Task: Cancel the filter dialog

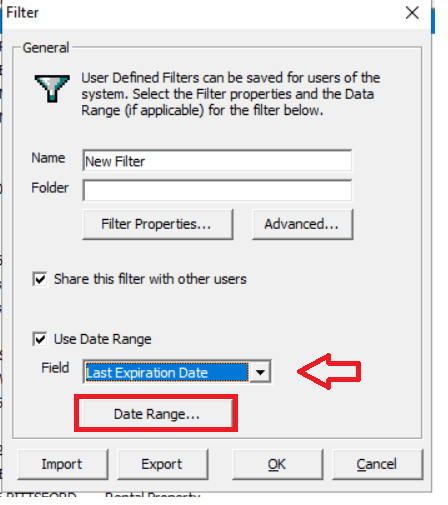Action: click(x=377, y=464)
